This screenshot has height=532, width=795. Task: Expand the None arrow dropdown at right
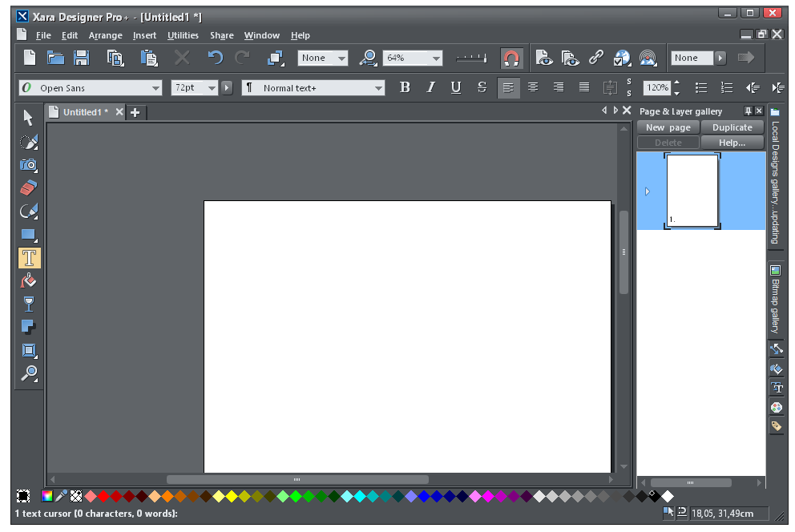720,58
